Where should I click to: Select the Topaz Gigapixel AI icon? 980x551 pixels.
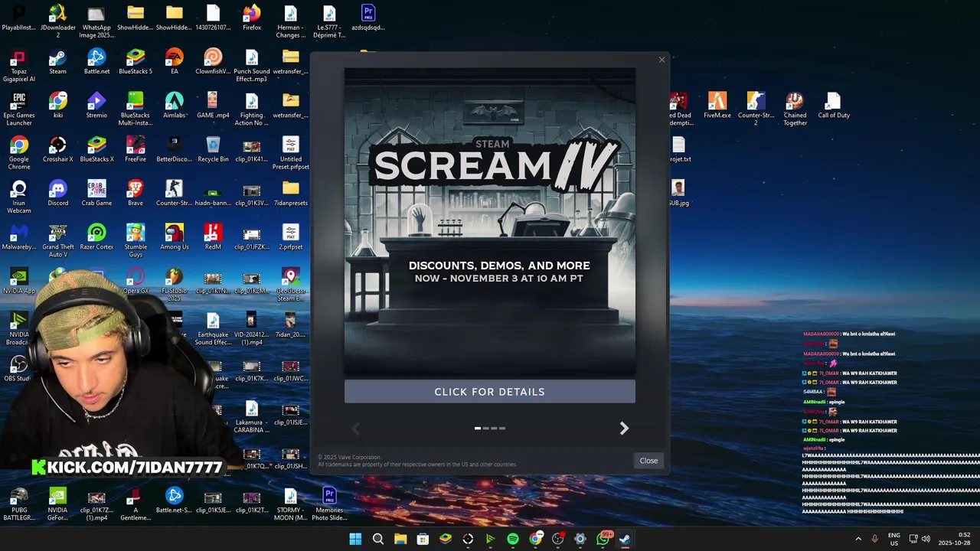[x=19, y=66]
